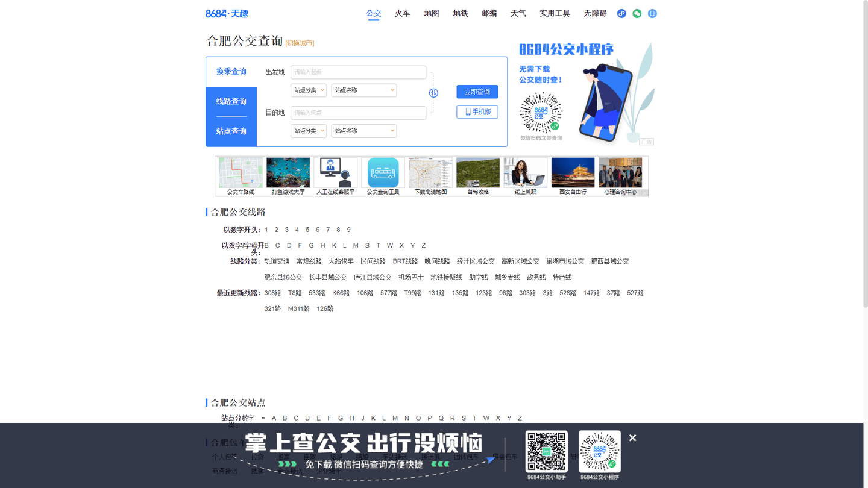Open the 打鱼游戏大厅 thumbnail
This screenshot has width=868, height=488.
[288, 176]
